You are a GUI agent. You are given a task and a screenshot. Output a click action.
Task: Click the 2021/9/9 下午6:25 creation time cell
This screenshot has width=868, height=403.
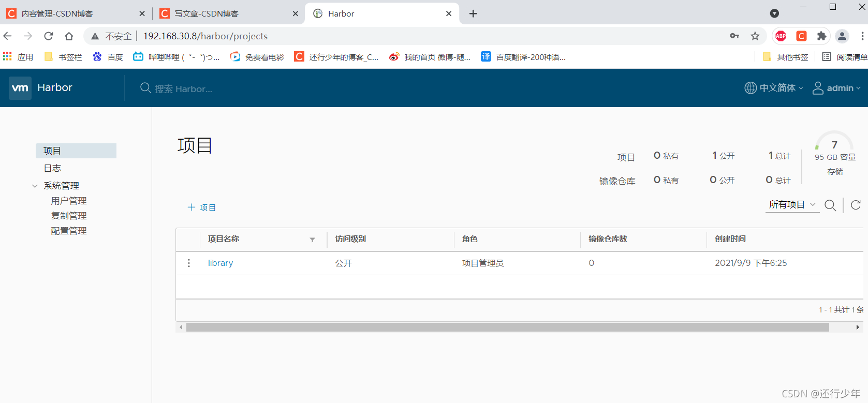point(751,263)
